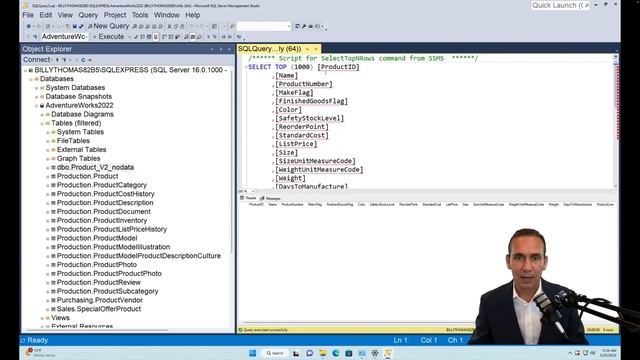Click the Object Explorer horizontal scrollbar
Image resolution: width=640 pixels, height=360 pixels.
(x=97, y=330)
